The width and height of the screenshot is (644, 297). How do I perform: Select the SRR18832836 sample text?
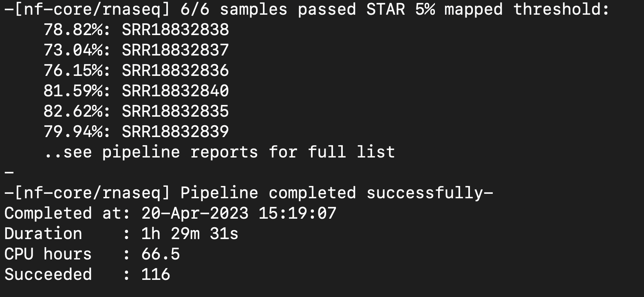(175, 71)
